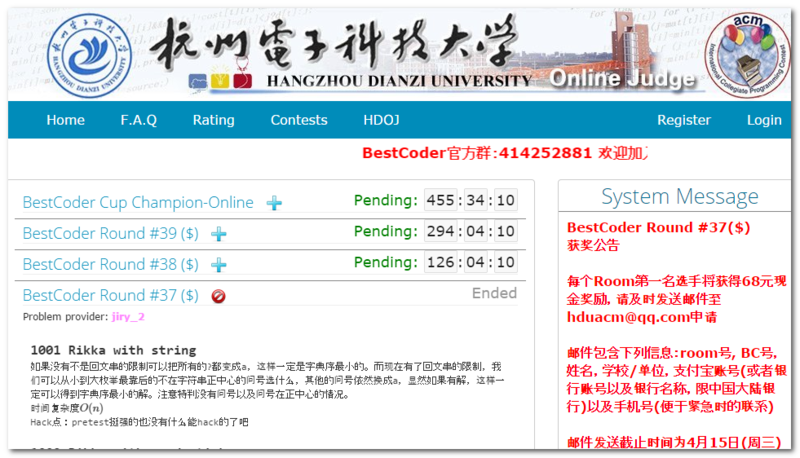Image resolution: width=800 pixels, height=458 pixels.
Task: Click the Register link
Action: 684,120
